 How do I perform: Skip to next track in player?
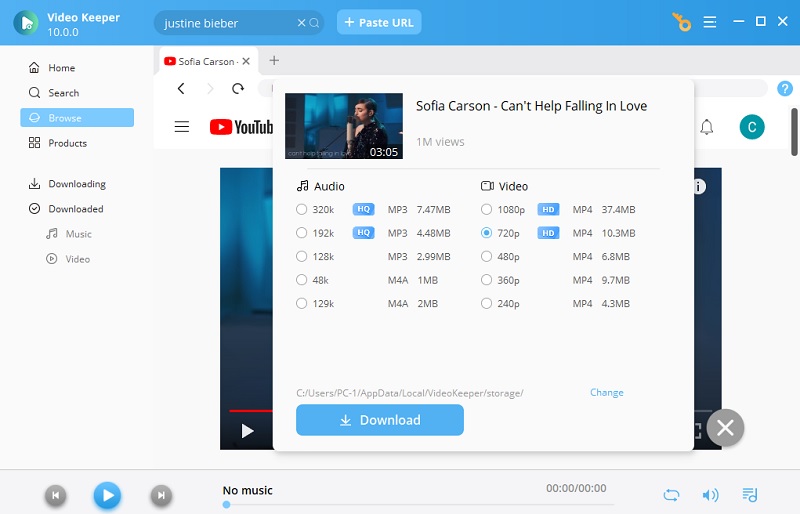pyautogui.click(x=161, y=495)
